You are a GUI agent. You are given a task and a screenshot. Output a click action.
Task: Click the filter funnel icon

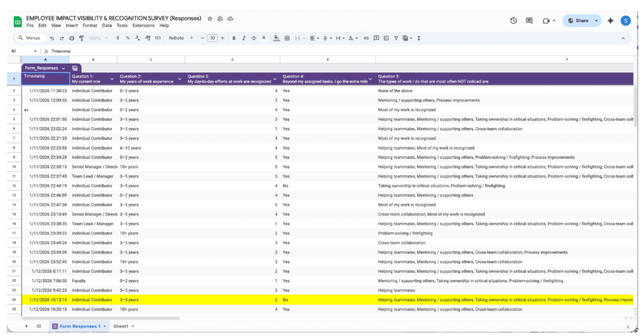click(396, 38)
